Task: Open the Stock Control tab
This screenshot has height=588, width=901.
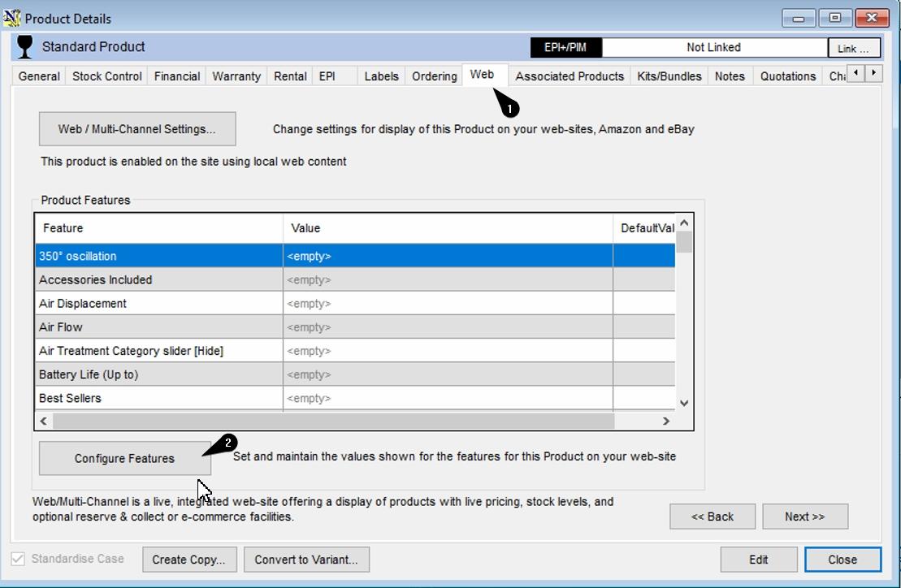Action: (106, 76)
